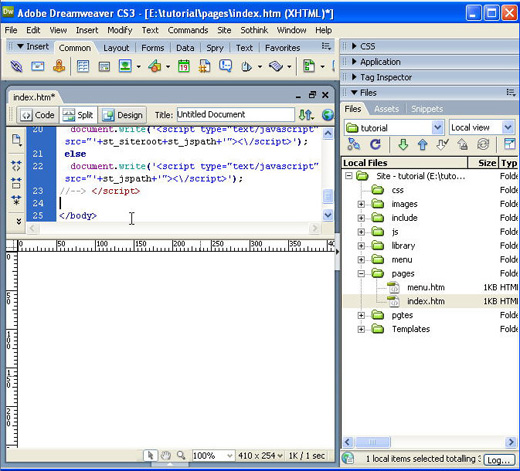
Task: Switch to Code view
Action: tap(37, 115)
